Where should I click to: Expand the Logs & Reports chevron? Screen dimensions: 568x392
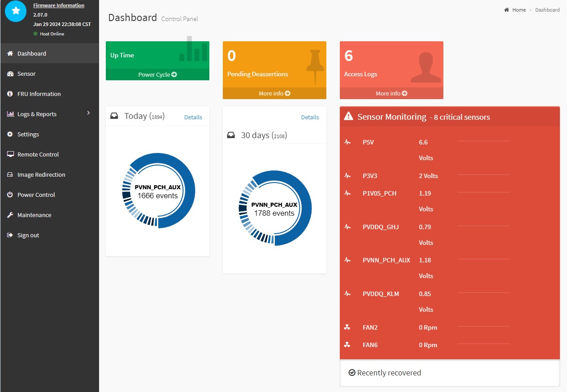tap(88, 113)
